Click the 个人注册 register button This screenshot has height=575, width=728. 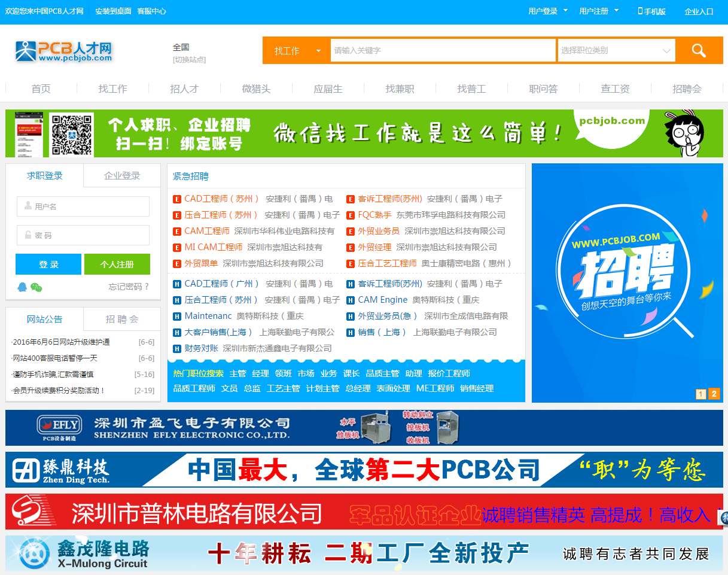click(117, 264)
